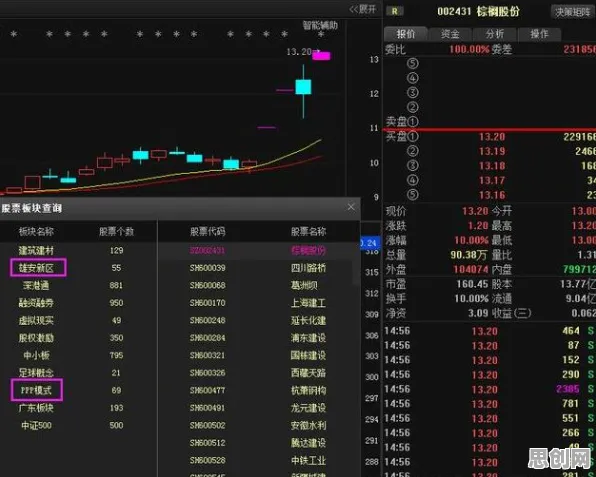Screen dimensions: 596x477
Task: Select the 股权激励 sector row
Action: coord(78,338)
